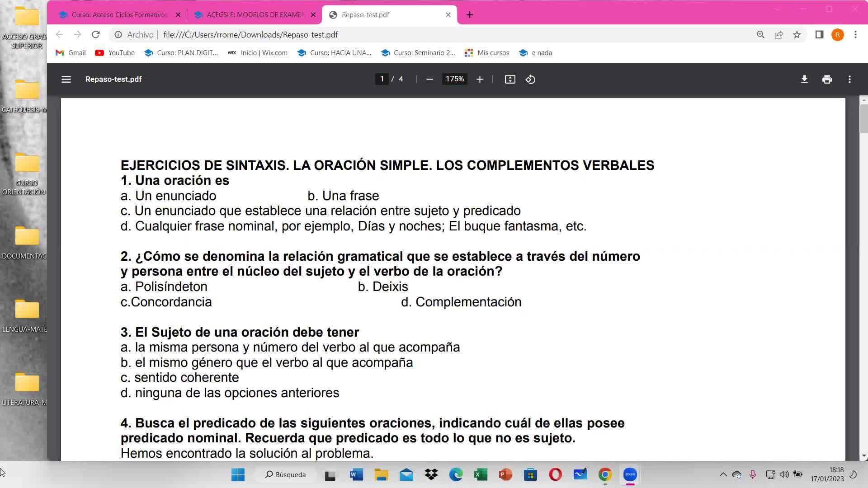This screenshot has height=488, width=868.
Task: Zoom out the PDF with minus
Action: pyautogui.click(x=429, y=79)
